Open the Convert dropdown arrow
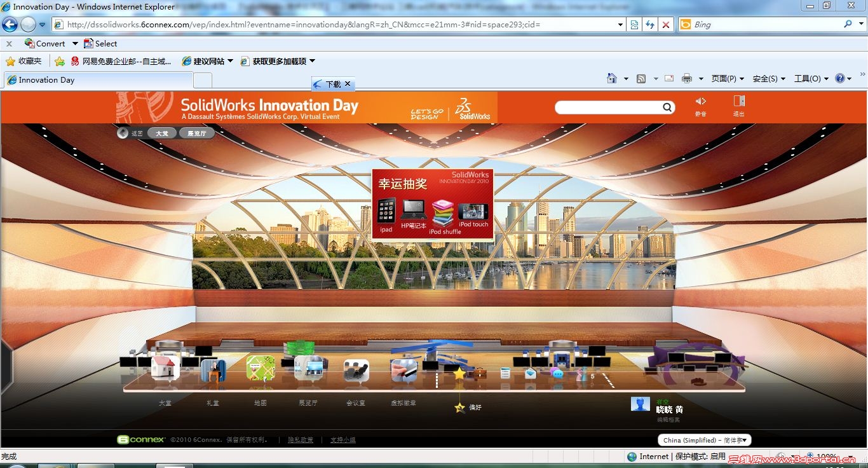This screenshot has height=468, width=868. tap(75, 44)
